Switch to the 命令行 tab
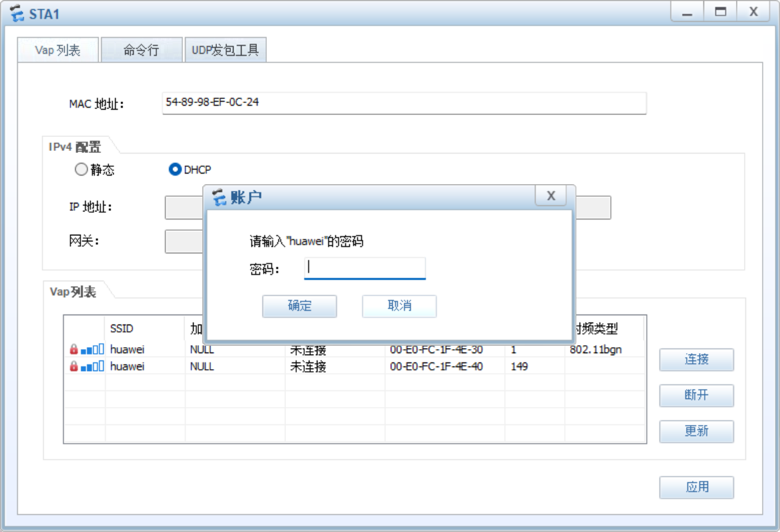 141,51
